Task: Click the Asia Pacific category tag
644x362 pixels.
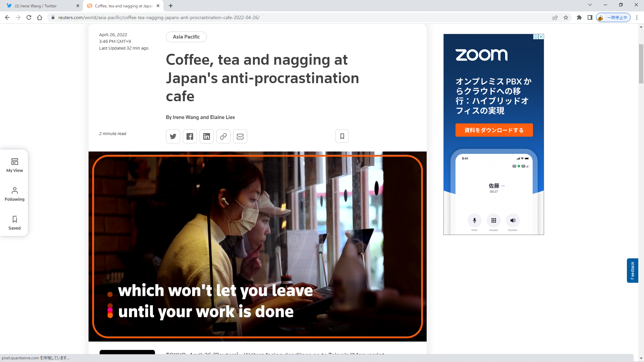Action: [x=186, y=37]
